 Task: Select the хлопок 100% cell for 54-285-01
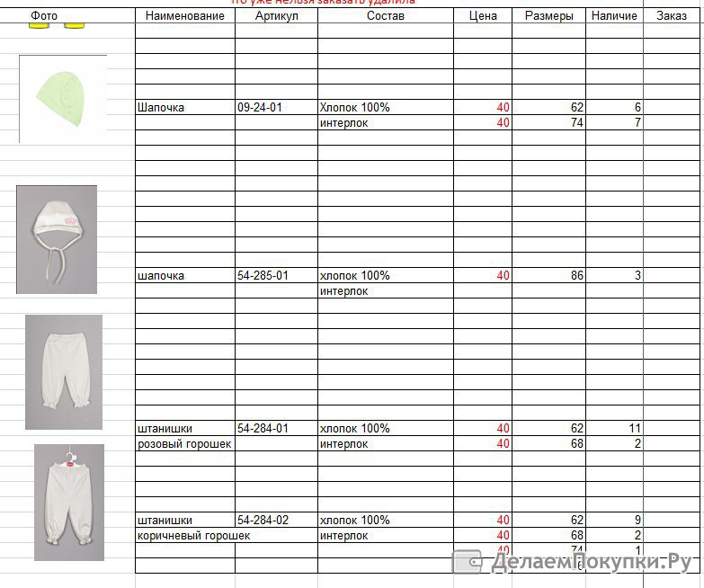386,275
